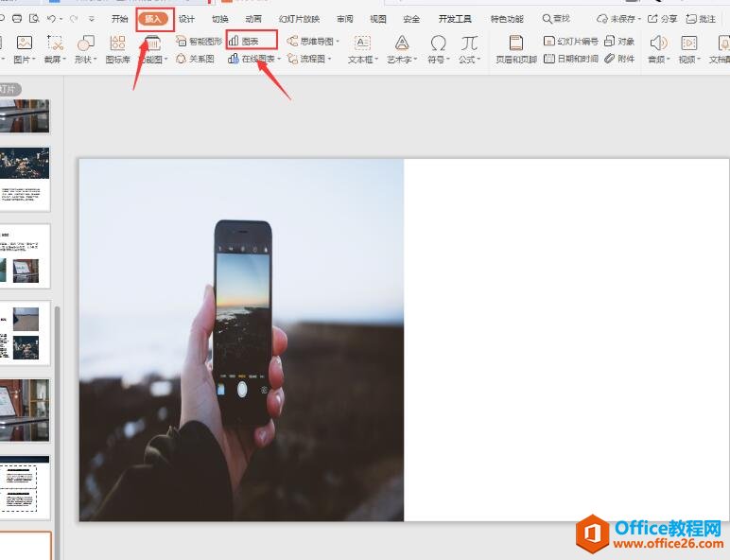Click the 文本框 text box icon
The height and width of the screenshot is (560, 730).
[x=362, y=44]
